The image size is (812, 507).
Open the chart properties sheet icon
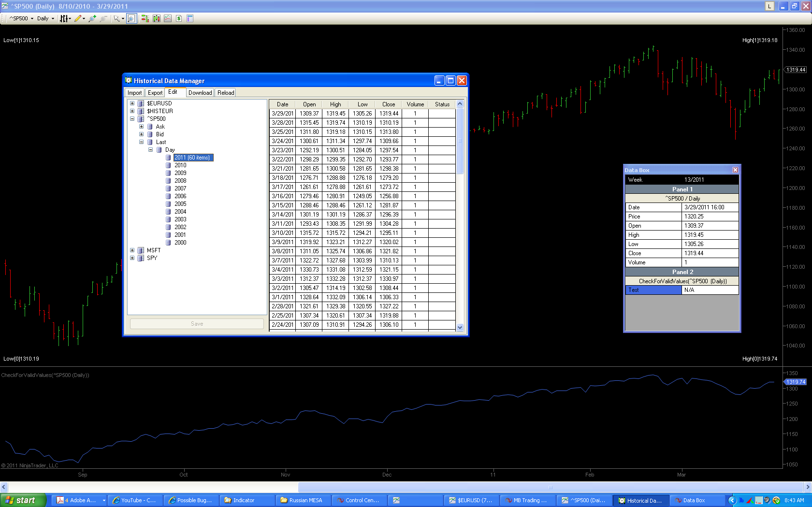[x=190, y=18]
